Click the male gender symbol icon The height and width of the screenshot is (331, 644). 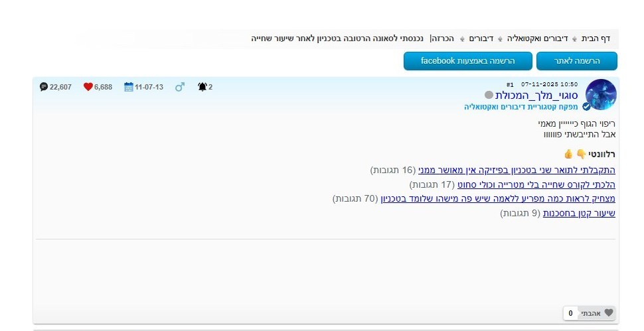179,87
